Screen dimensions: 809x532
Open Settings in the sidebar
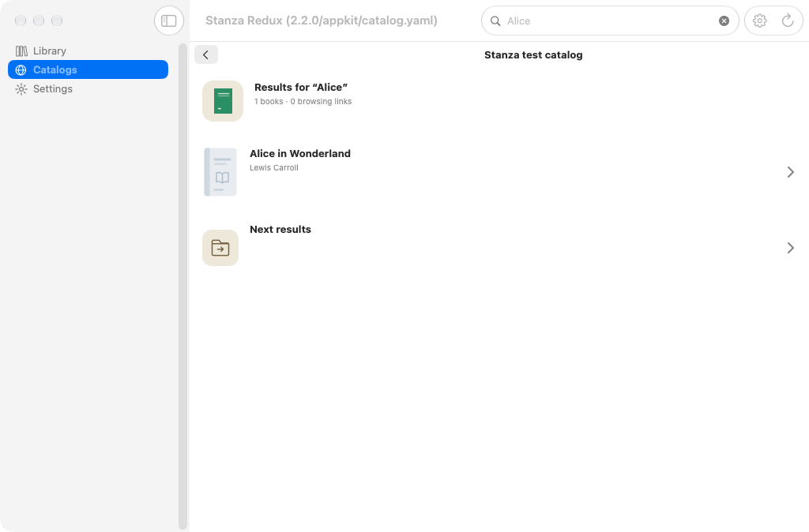coord(88,88)
